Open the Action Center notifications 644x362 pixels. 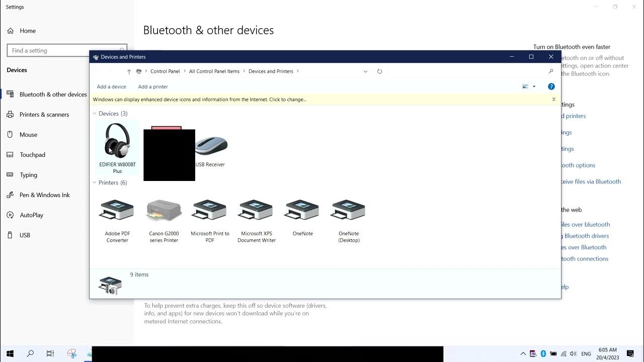[630, 354]
